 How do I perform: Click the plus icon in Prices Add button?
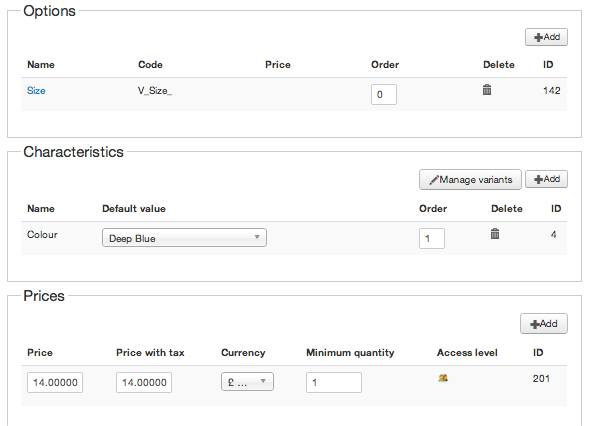pos(535,324)
